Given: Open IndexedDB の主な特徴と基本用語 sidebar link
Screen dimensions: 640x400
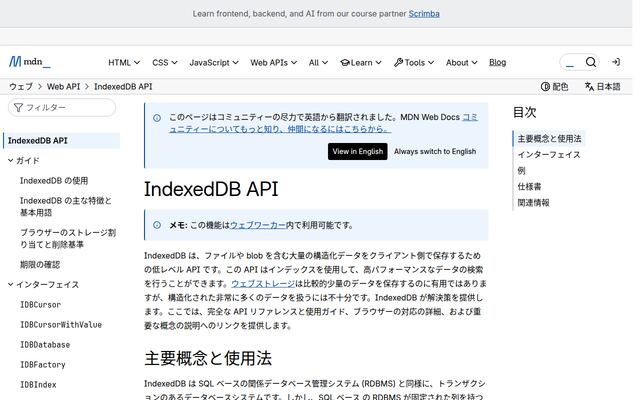Looking at the screenshot, I should click(x=66, y=207).
